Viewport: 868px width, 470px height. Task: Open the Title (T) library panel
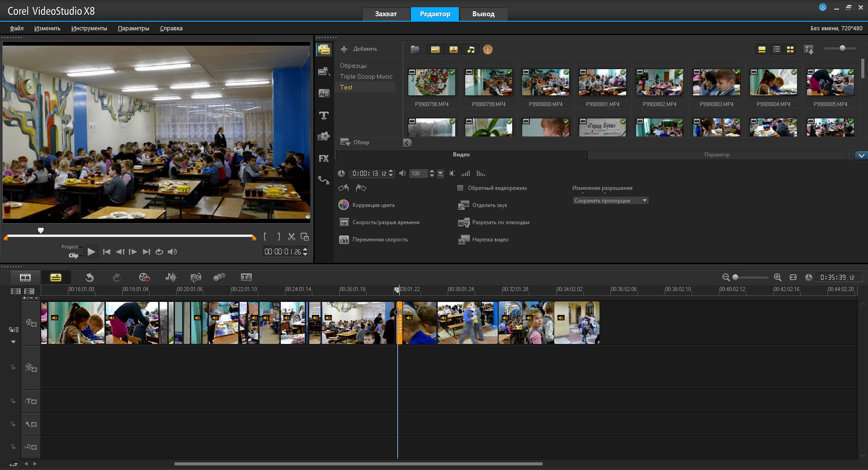coord(324,116)
